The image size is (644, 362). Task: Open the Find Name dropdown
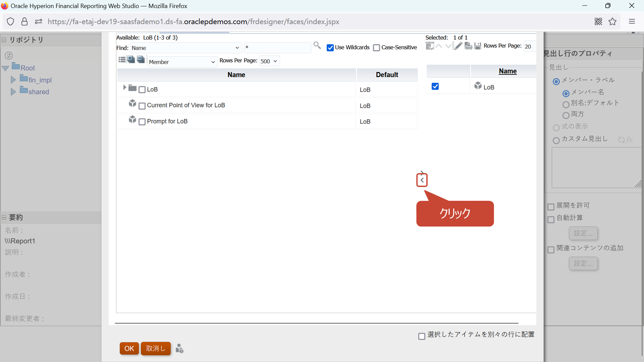186,48
